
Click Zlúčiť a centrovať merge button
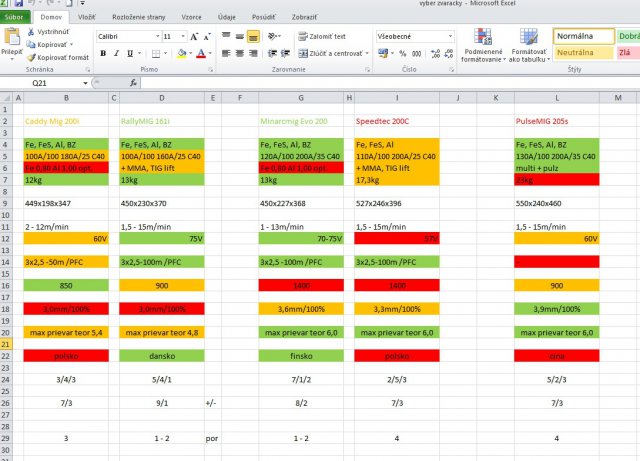(x=330, y=53)
